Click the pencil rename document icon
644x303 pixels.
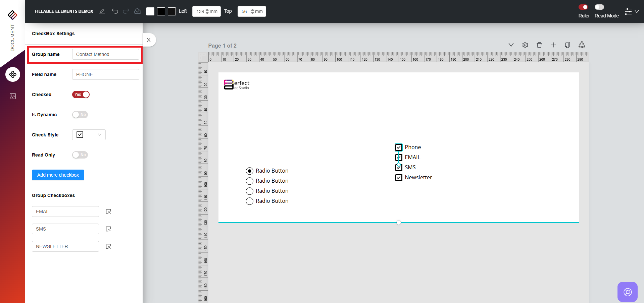point(102,11)
